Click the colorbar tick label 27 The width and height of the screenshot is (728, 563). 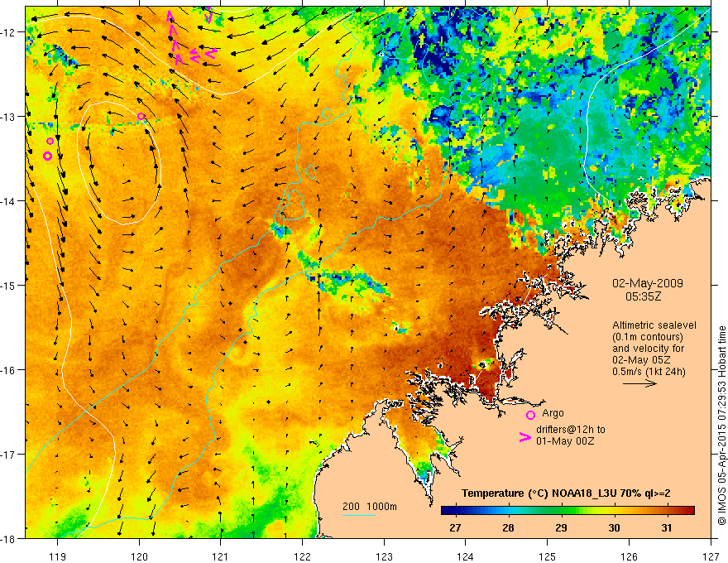pyautogui.click(x=456, y=527)
